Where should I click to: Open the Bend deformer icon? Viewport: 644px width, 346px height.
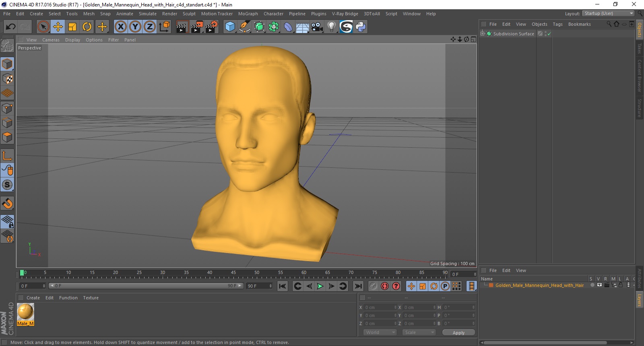288,27
